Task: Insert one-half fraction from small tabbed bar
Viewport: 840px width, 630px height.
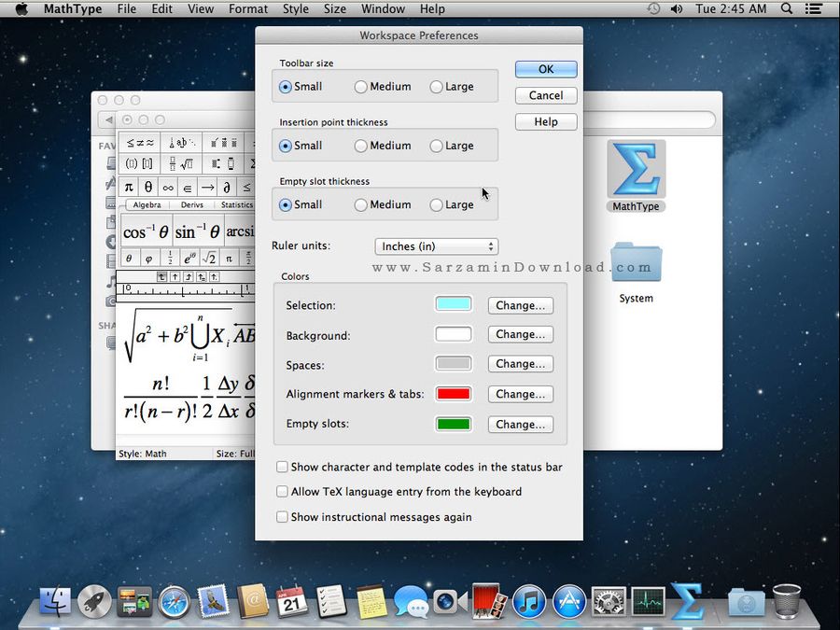Action: coord(170,259)
